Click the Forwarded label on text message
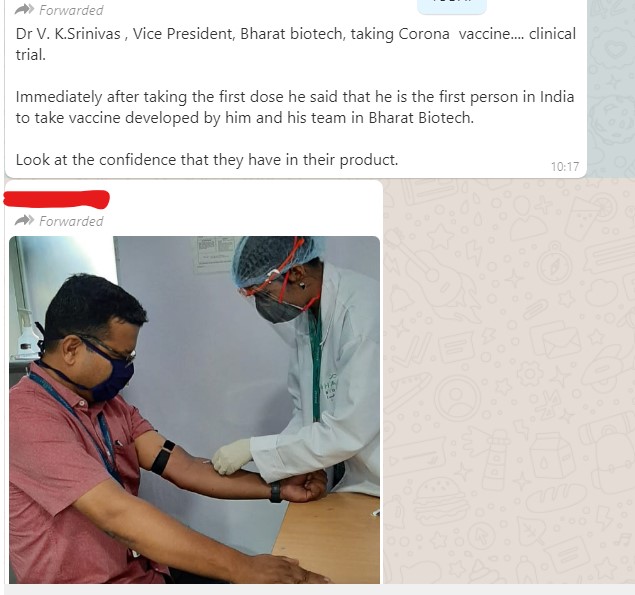The width and height of the screenshot is (635, 595). pyautogui.click(x=71, y=10)
